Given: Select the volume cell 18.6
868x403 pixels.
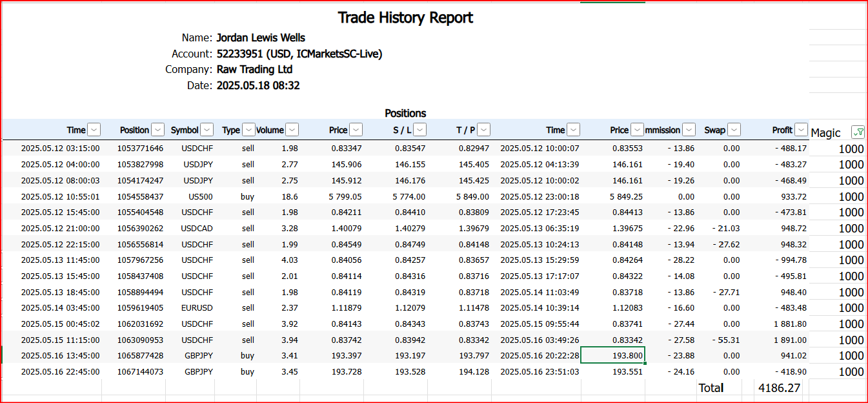Looking at the screenshot, I should (289, 196).
